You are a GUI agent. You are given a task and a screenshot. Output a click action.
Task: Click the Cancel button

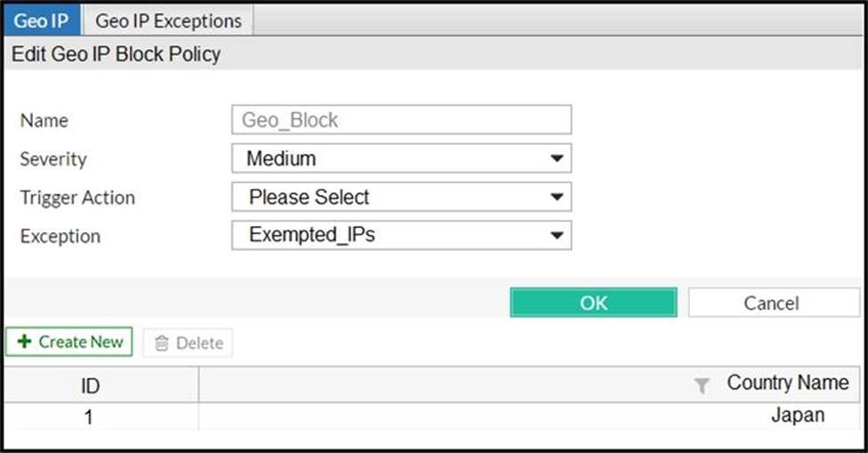pos(771,303)
